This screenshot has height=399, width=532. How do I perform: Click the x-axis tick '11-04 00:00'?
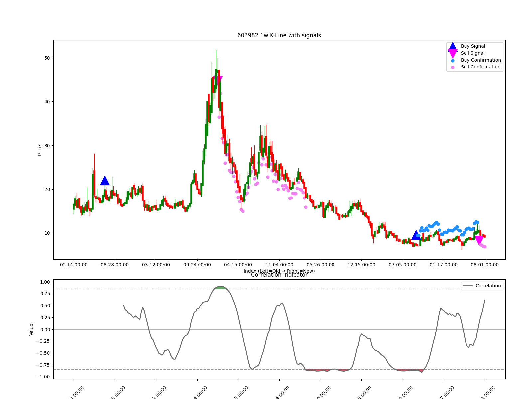[x=279, y=265]
